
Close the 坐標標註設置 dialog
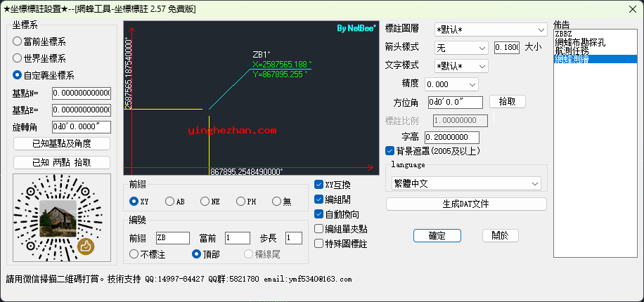tap(631, 9)
